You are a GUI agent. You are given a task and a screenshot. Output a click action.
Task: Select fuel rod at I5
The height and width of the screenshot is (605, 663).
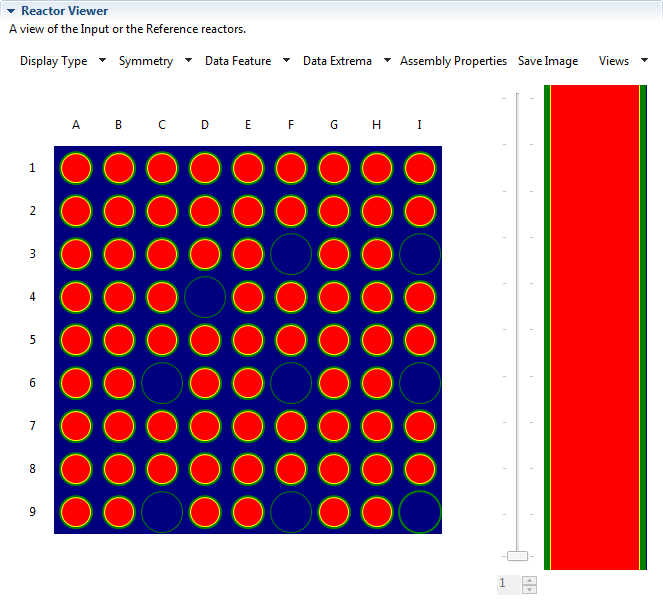(420, 340)
